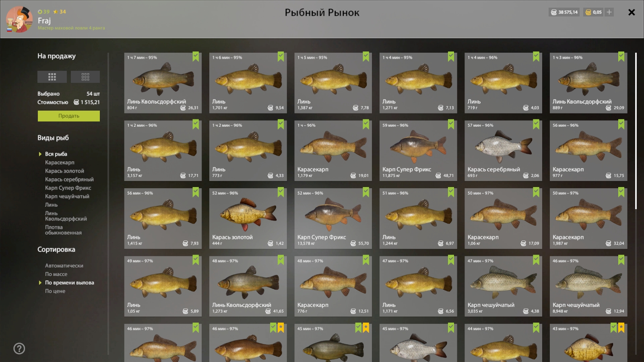Click the Карасекарп 977 г card name
The width and height of the screenshot is (644, 362).
(568, 170)
